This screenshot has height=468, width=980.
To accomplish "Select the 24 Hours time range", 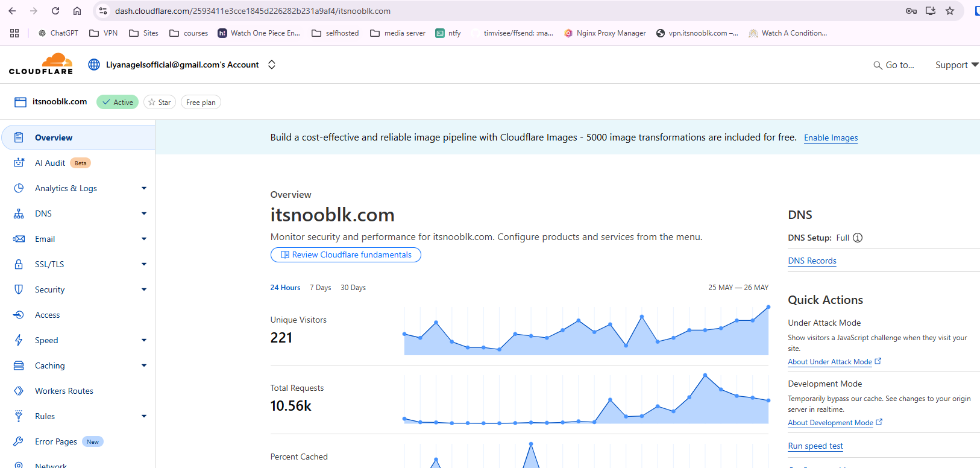I will [285, 288].
